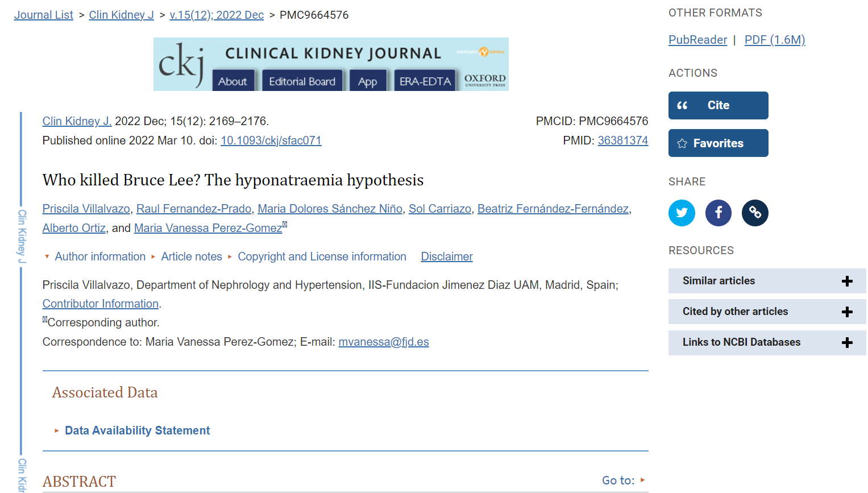
Task: Expand Data Availability Statement
Action: pos(137,430)
